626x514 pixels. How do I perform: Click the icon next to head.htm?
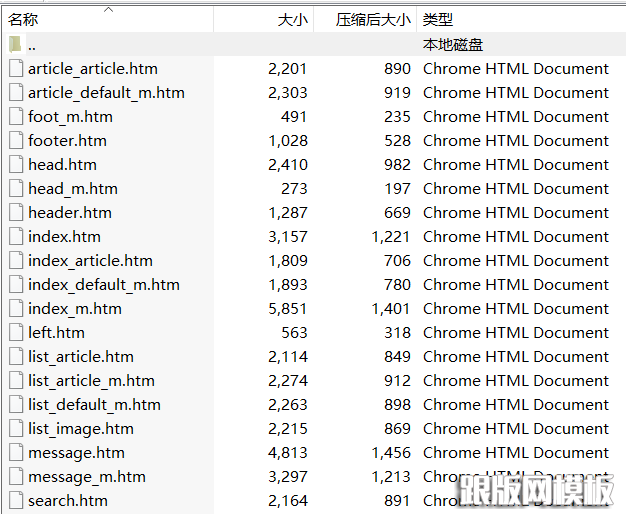[x=15, y=165]
